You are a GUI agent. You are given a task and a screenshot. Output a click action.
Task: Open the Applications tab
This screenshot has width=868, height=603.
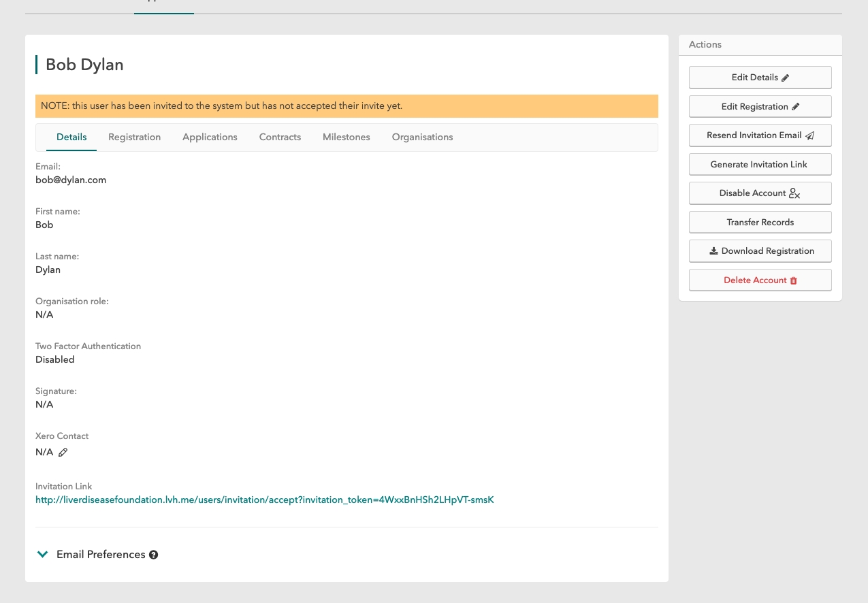click(x=210, y=137)
